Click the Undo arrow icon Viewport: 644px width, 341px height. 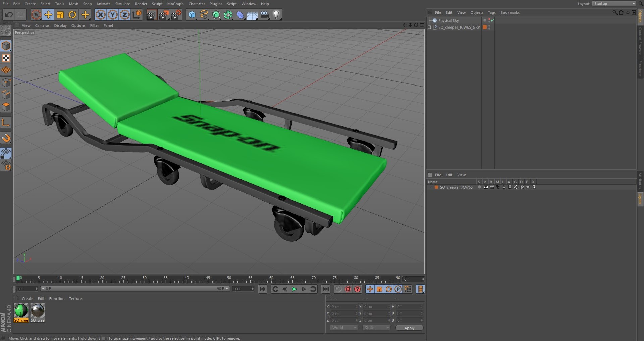(x=9, y=15)
